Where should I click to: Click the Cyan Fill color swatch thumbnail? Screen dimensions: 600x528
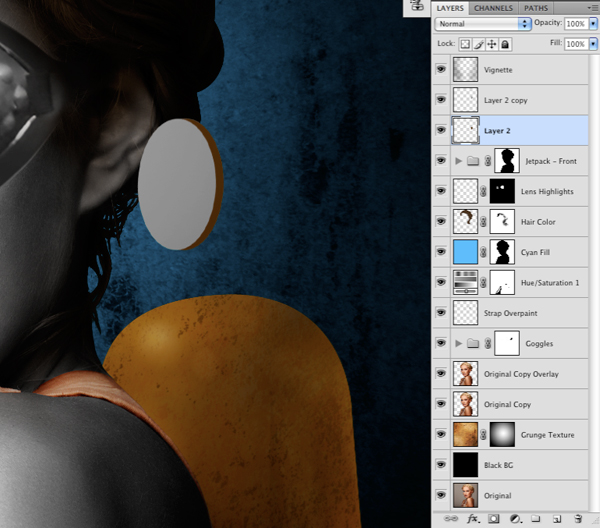[x=465, y=252]
